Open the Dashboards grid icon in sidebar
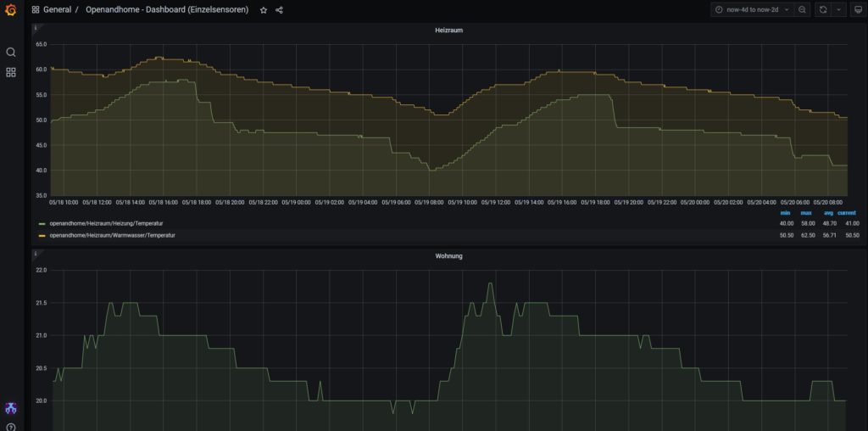This screenshot has width=868, height=431. pyautogui.click(x=10, y=73)
